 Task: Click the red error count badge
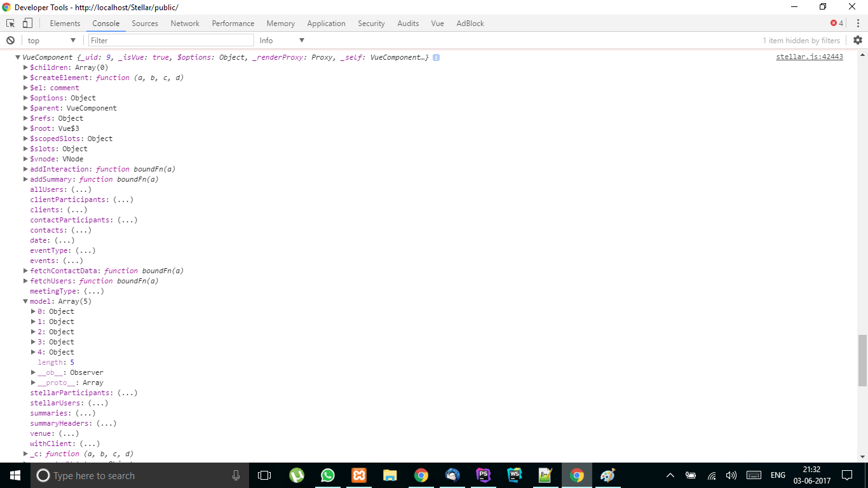837,23
